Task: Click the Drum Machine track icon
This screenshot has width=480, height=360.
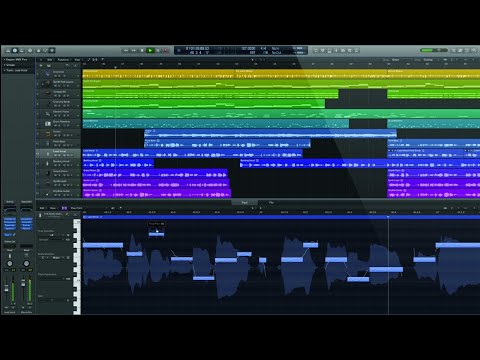Action: coord(48,123)
